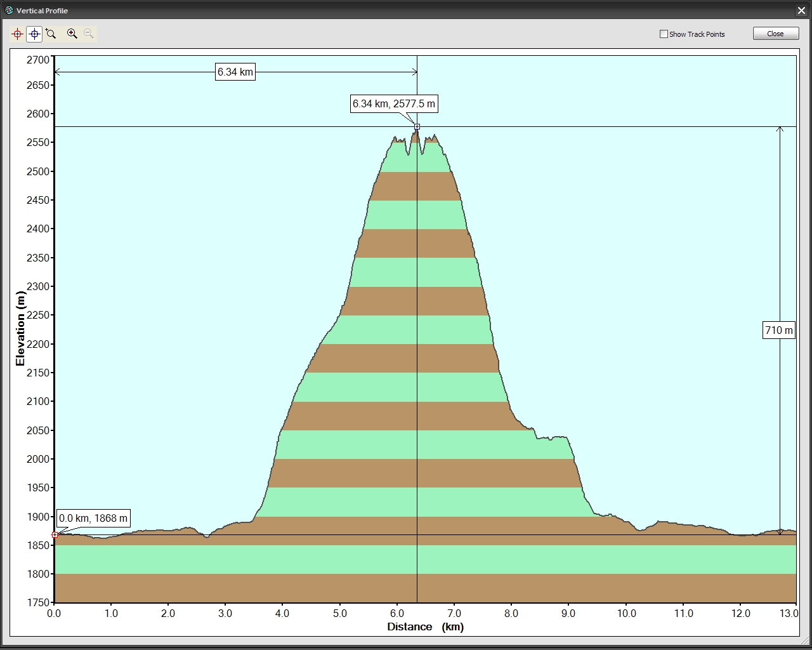Viewport: 812px width, 650px height.
Task: Click the peak marker at 2577.5 m
Action: coord(417,127)
